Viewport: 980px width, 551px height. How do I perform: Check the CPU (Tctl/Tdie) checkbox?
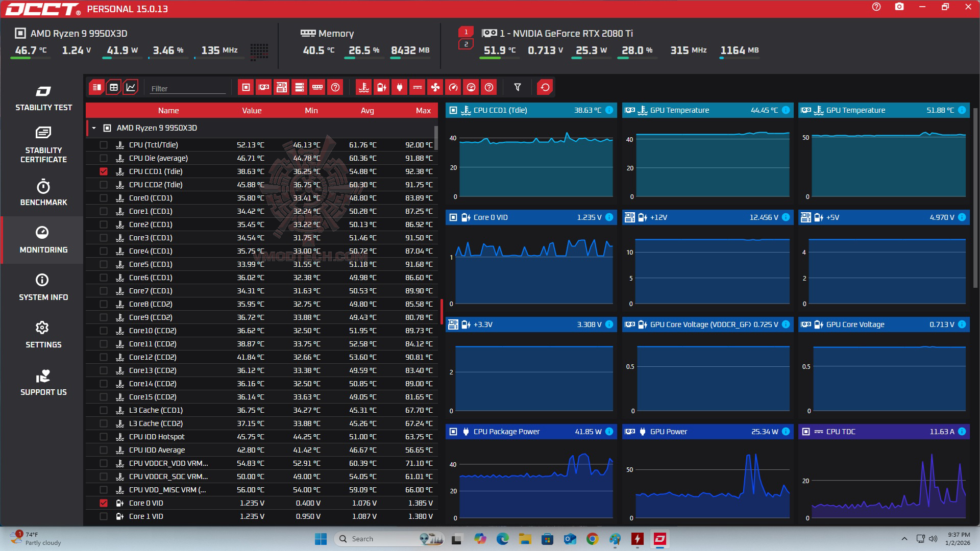[x=104, y=145]
